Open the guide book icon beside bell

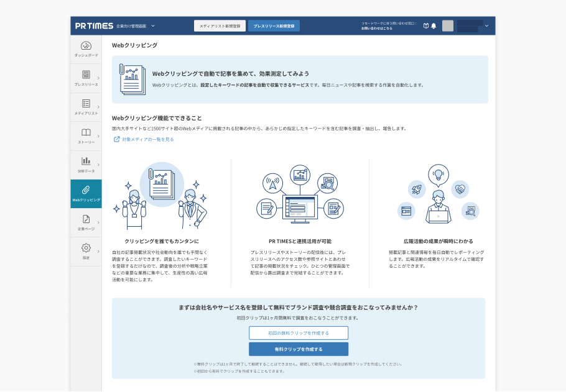coord(426,25)
